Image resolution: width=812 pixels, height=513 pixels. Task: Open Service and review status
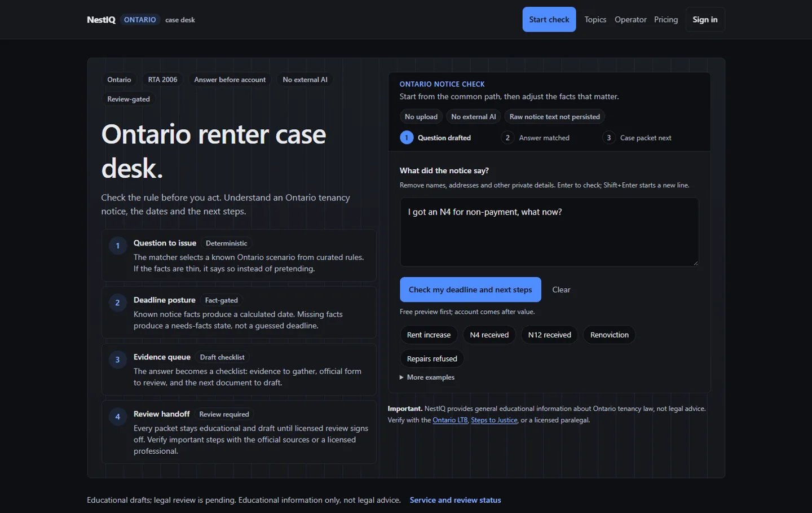[455, 500]
